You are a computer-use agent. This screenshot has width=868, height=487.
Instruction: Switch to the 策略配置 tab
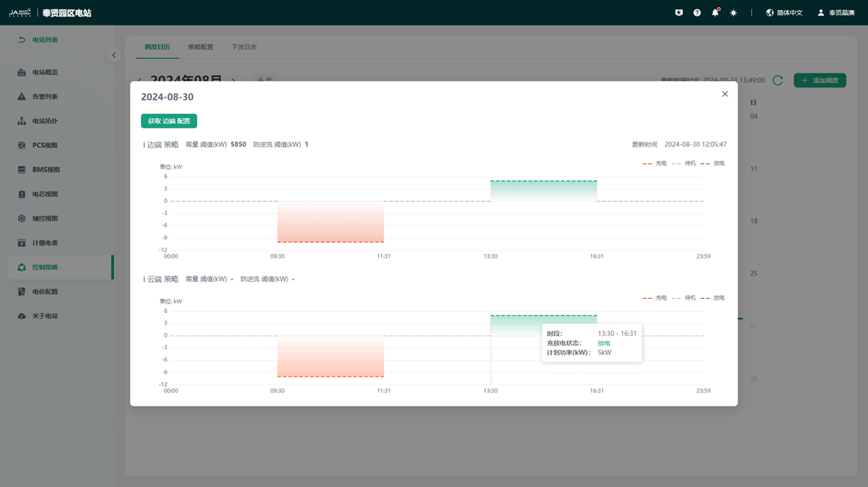[x=200, y=47]
